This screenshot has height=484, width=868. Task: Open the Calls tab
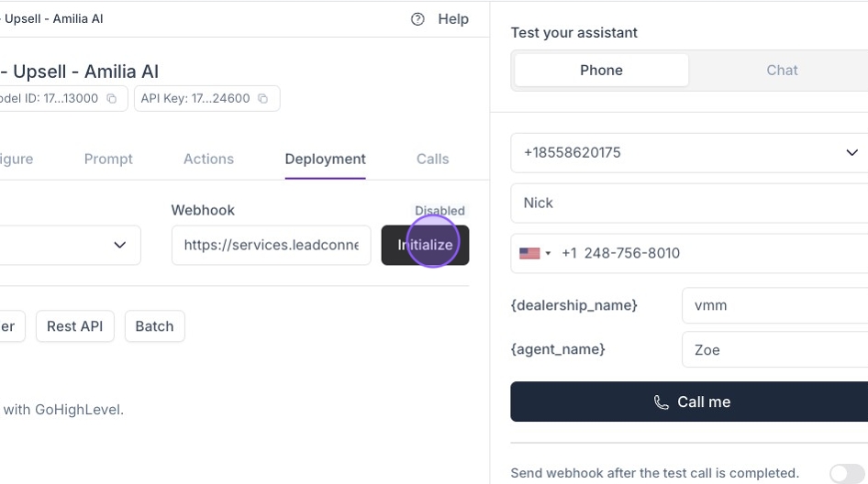click(432, 159)
